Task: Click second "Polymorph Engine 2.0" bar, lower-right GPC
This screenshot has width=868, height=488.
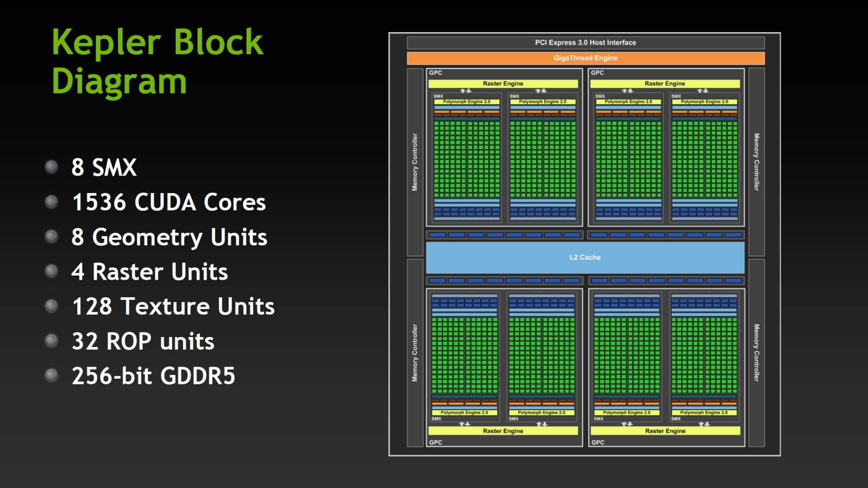Action: pos(704,413)
